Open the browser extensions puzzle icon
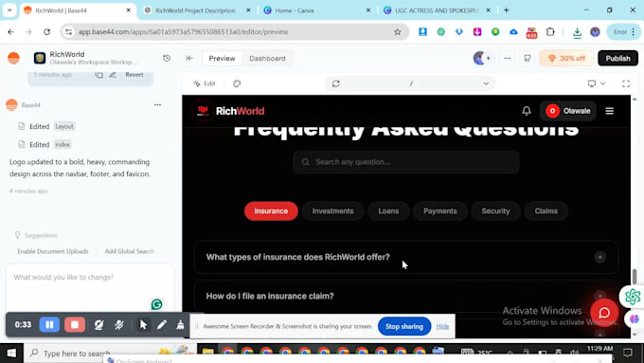 pyautogui.click(x=550, y=31)
